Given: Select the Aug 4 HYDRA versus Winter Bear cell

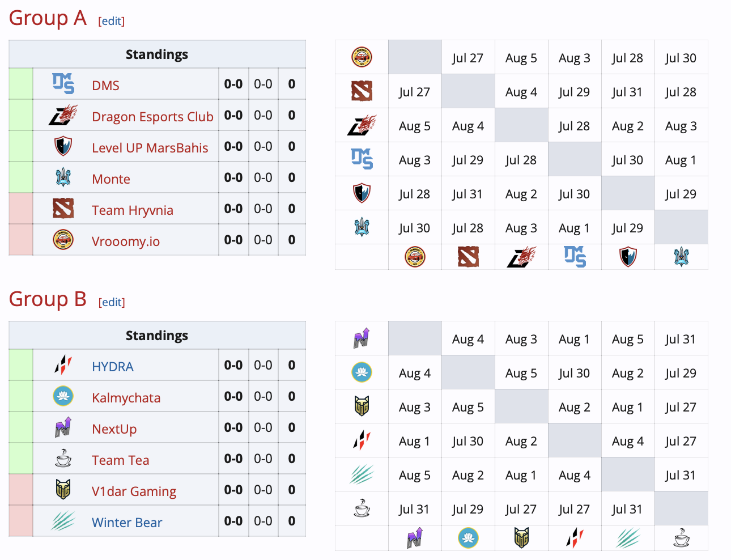Looking at the screenshot, I should coord(628,440).
